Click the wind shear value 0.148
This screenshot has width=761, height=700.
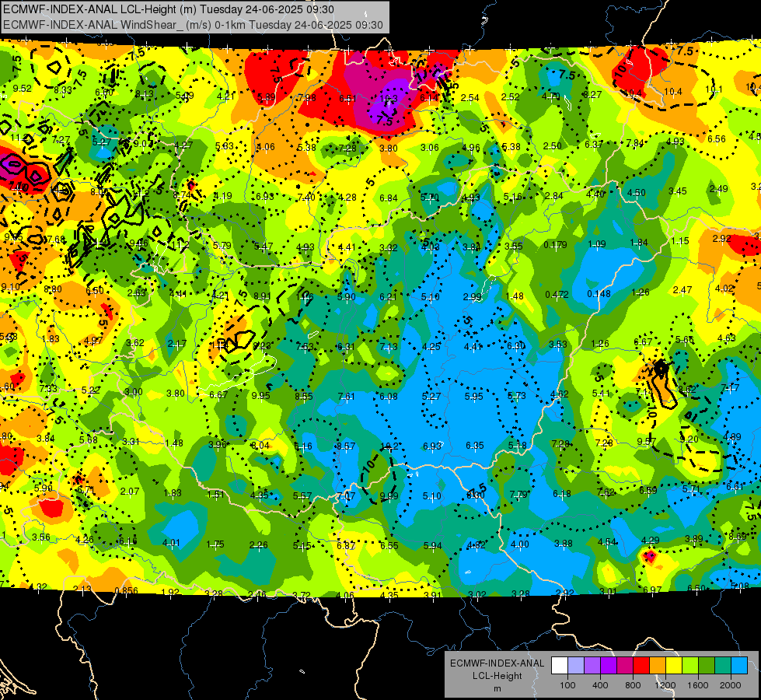[x=599, y=293]
